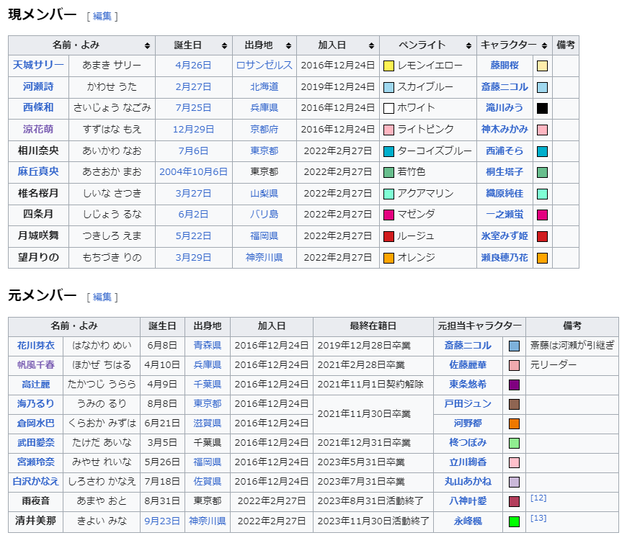Viewport: 640px width, 543px height.
Task: Open the 神木みかみ character link
Action: [x=505, y=129]
